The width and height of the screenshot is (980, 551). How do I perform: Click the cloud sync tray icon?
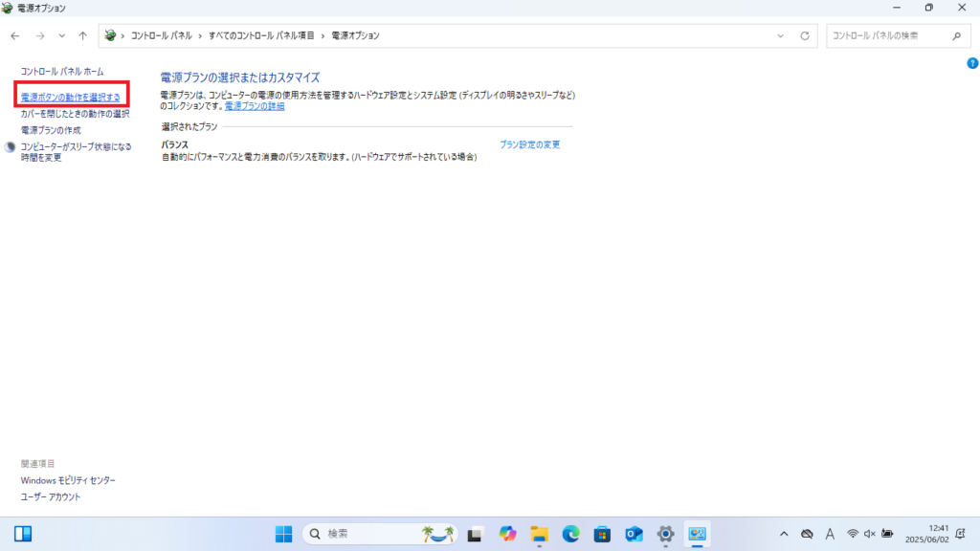pos(807,534)
